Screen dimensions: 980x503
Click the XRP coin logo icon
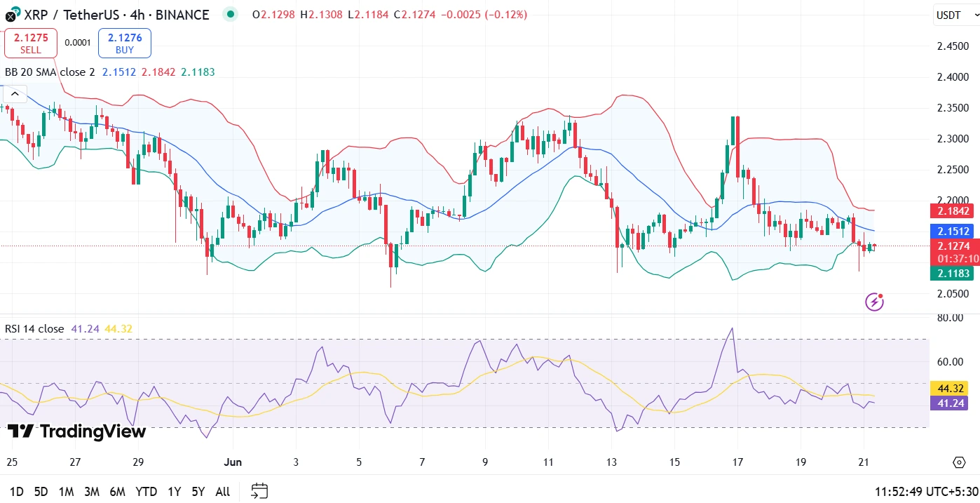[11, 15]
